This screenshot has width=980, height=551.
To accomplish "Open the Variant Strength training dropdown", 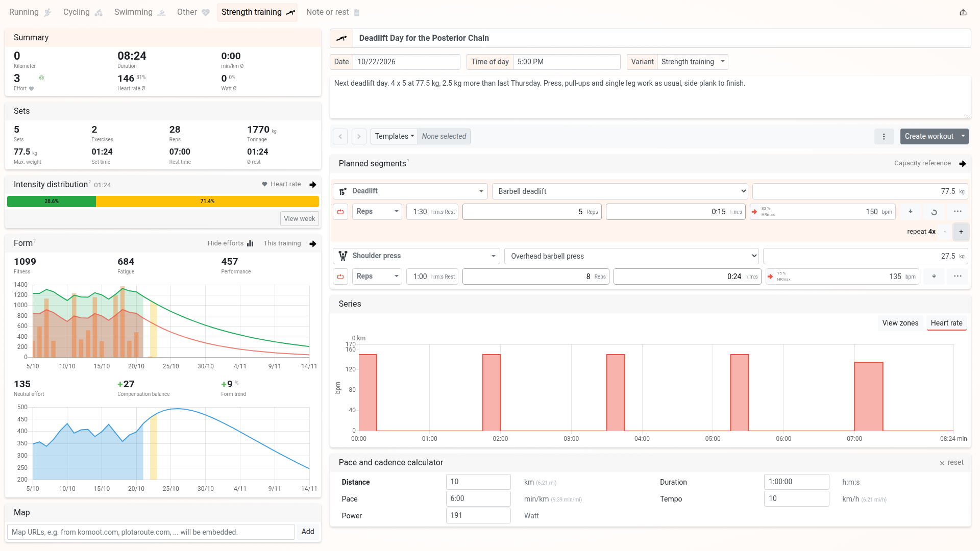I will (x=692, y=62).
